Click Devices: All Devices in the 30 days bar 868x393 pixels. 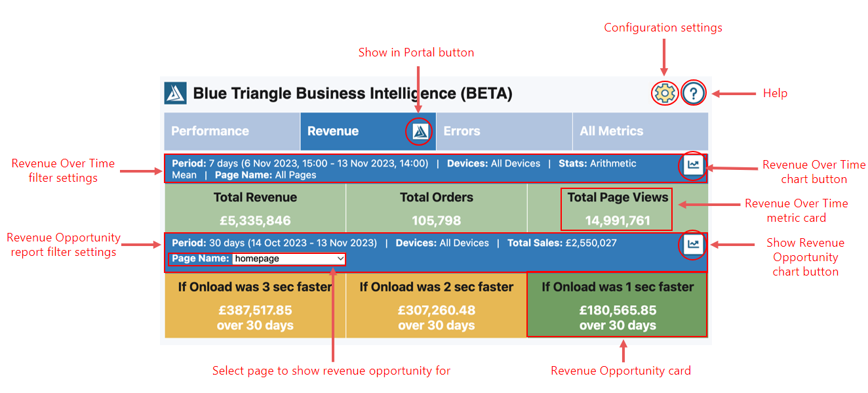[x=443, y=243]
